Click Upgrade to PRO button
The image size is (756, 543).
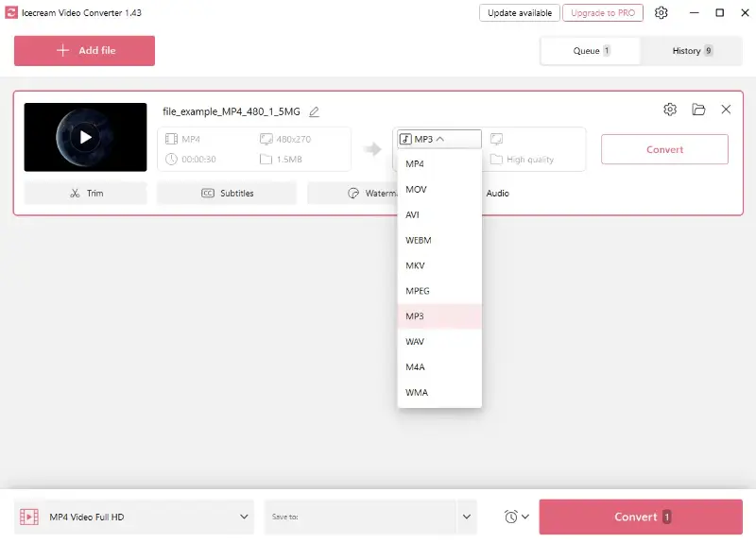pos(603,13)
